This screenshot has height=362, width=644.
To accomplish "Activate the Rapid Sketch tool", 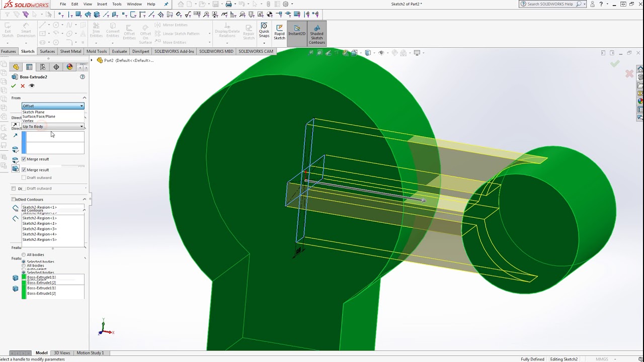I will click(279, 32).
